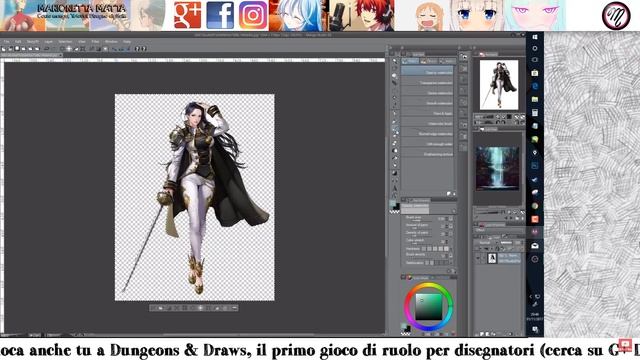Screen dimensions: 640x360
Task: Set Hardness to the first square level
Action: 424,249
